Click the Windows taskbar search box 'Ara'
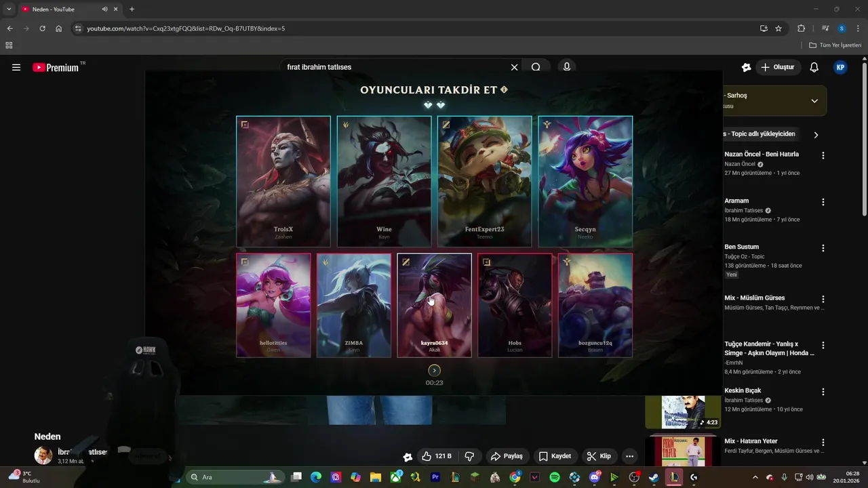868x488 pixels. click(234, 477)
